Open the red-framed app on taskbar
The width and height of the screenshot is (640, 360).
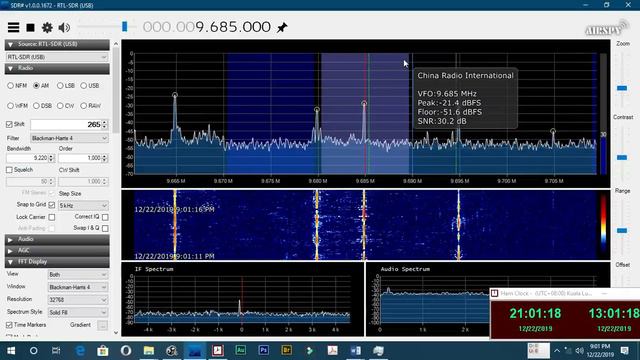pos(218,351)
